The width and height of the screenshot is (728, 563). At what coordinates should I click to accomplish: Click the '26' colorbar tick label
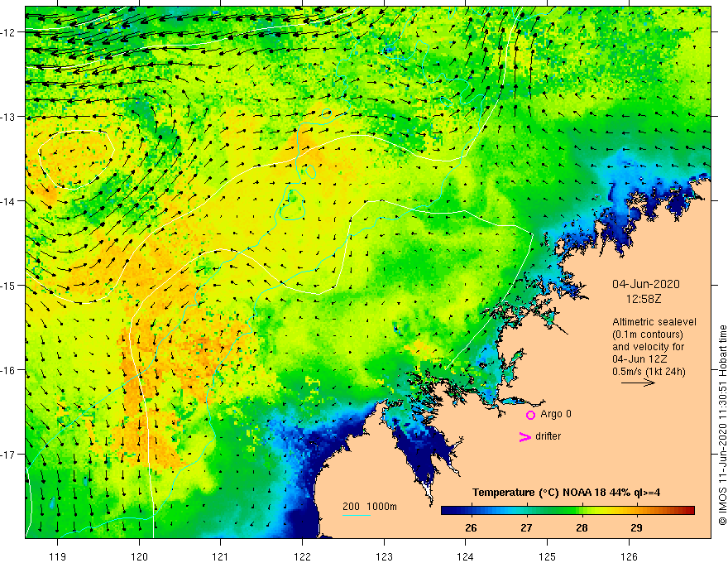471,527
